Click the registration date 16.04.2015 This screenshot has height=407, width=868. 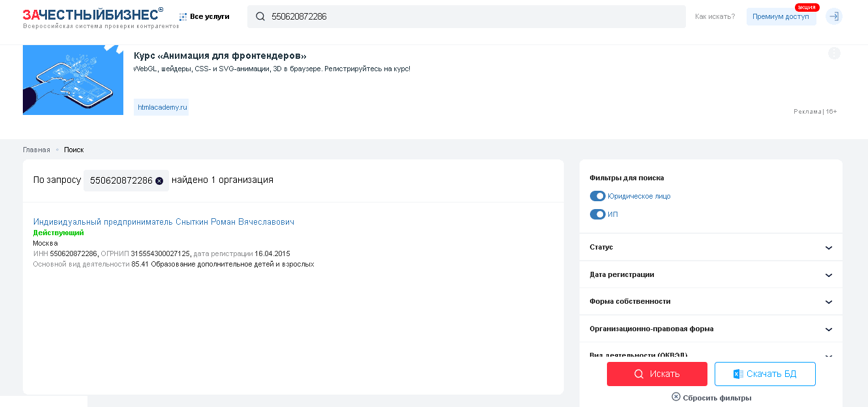point(272,253)
